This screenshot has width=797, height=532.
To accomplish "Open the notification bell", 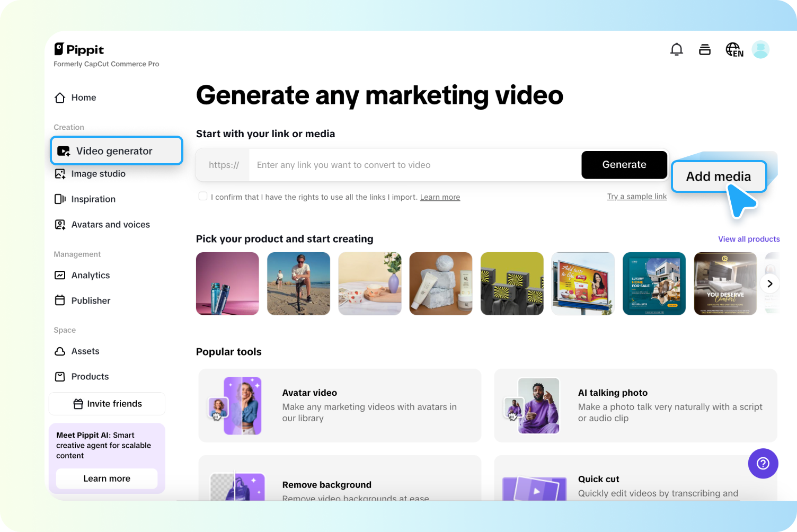I will click(x=677, y=49).
